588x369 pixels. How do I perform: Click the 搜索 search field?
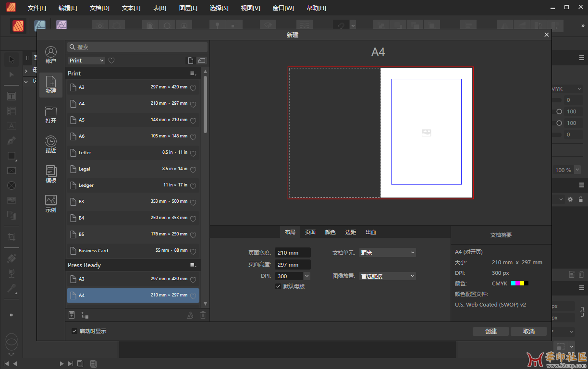pyautogui.click(x=137, y=47)
